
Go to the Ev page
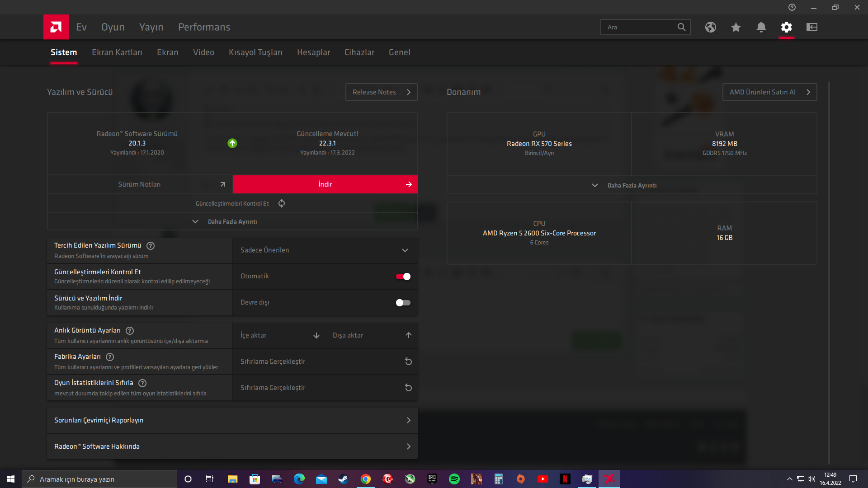click(81, 27)
